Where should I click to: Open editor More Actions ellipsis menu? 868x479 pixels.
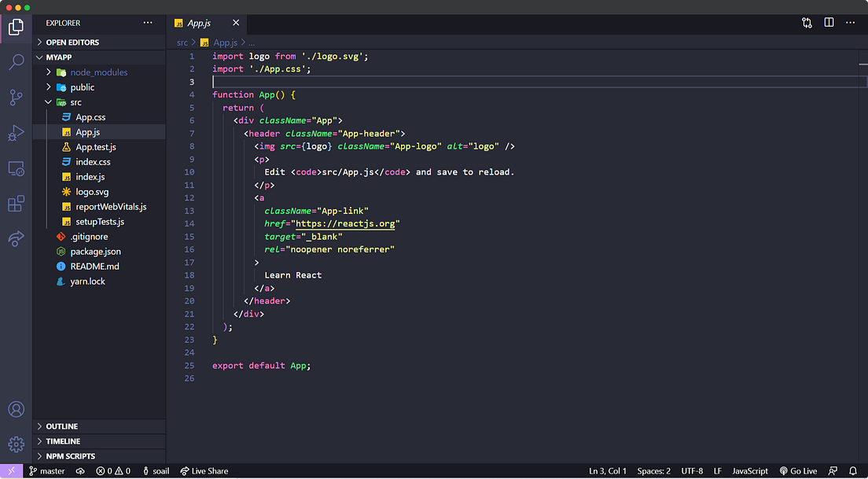pos(850,23)
